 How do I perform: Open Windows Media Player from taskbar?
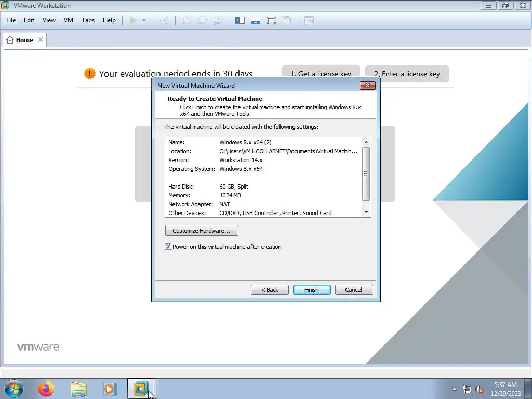coord(110,389)
